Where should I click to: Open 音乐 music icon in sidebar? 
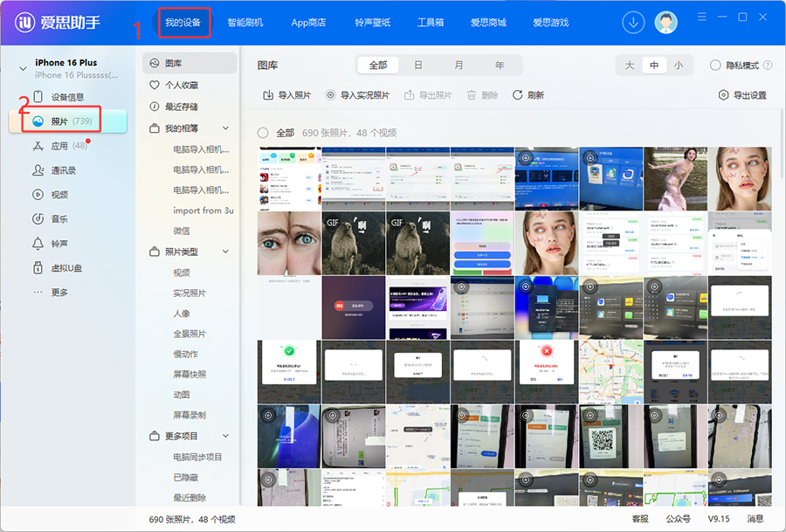(38, 219)
